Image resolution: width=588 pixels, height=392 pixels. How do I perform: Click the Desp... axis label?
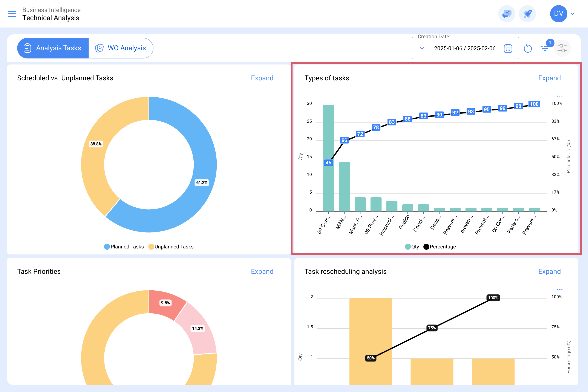[436, 222]
